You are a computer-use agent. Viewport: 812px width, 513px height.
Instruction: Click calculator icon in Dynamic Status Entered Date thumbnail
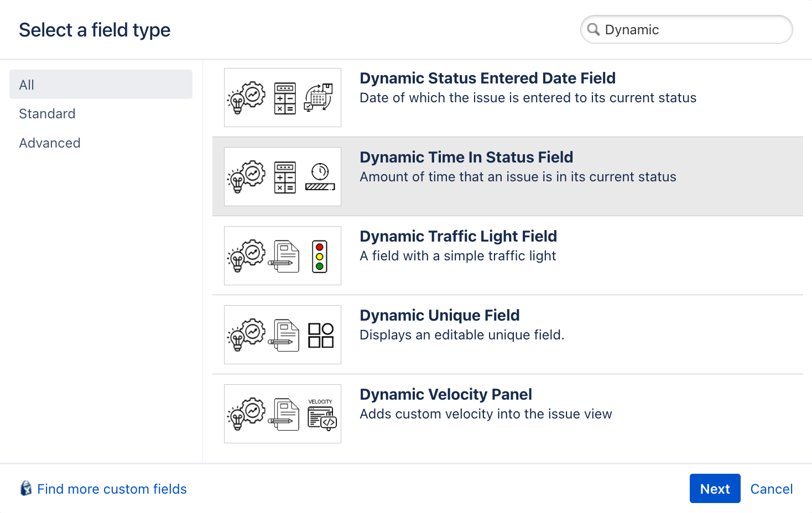click(285, 98)
